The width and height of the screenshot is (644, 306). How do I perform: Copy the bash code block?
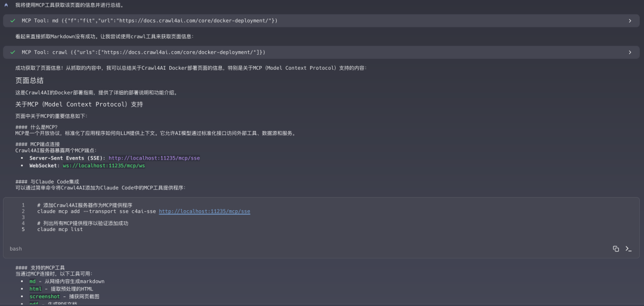tap(615, 249)
